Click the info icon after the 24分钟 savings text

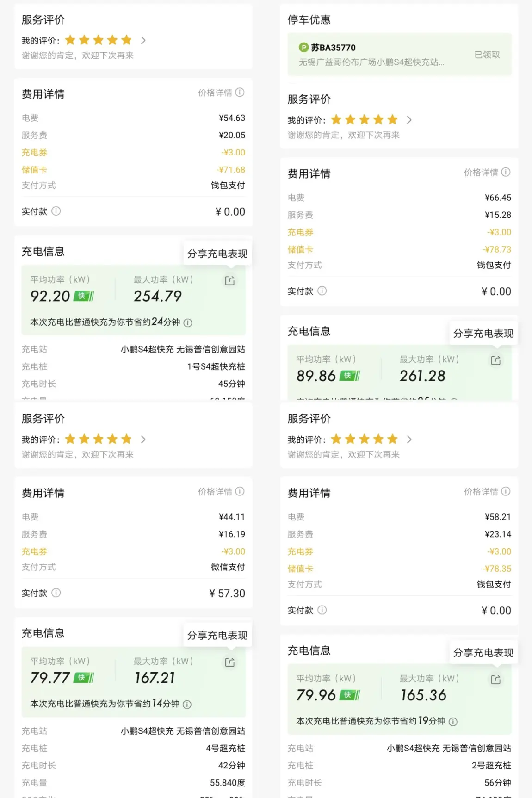click(188, 323)
